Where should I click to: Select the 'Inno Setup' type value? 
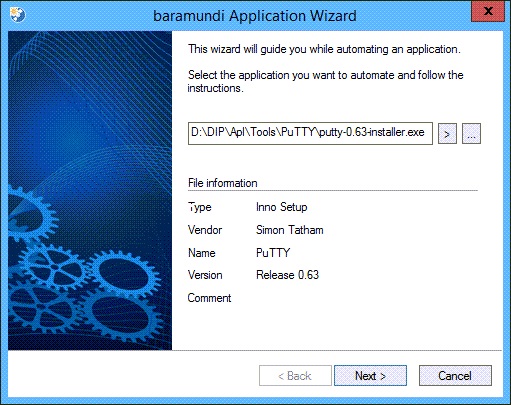[281, 207]
